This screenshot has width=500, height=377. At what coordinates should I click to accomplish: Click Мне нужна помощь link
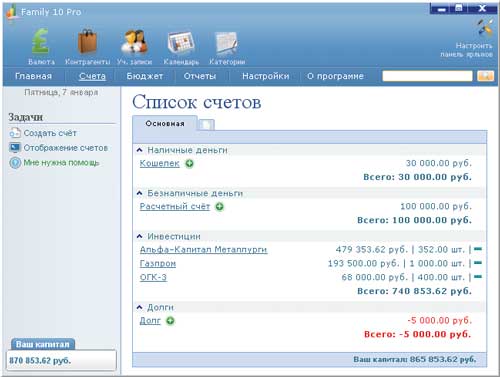tap(61, 163)
